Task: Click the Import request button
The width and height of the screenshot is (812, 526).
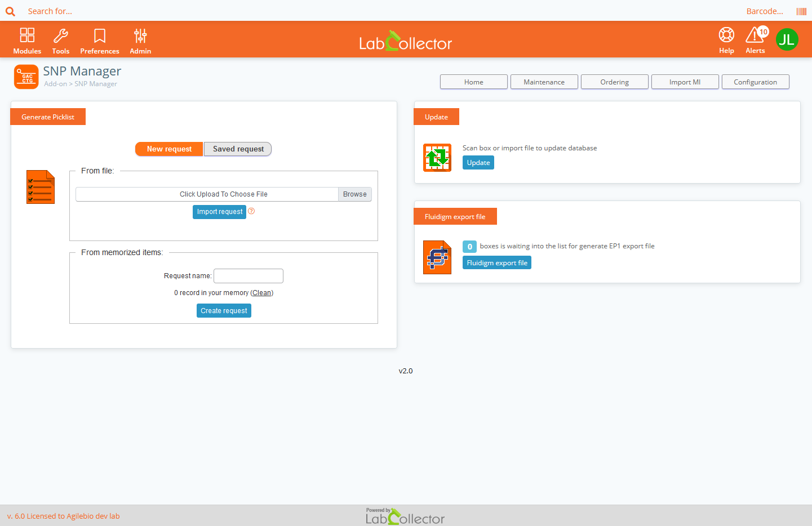Action: pyautogui.click(x=220, y=212)
